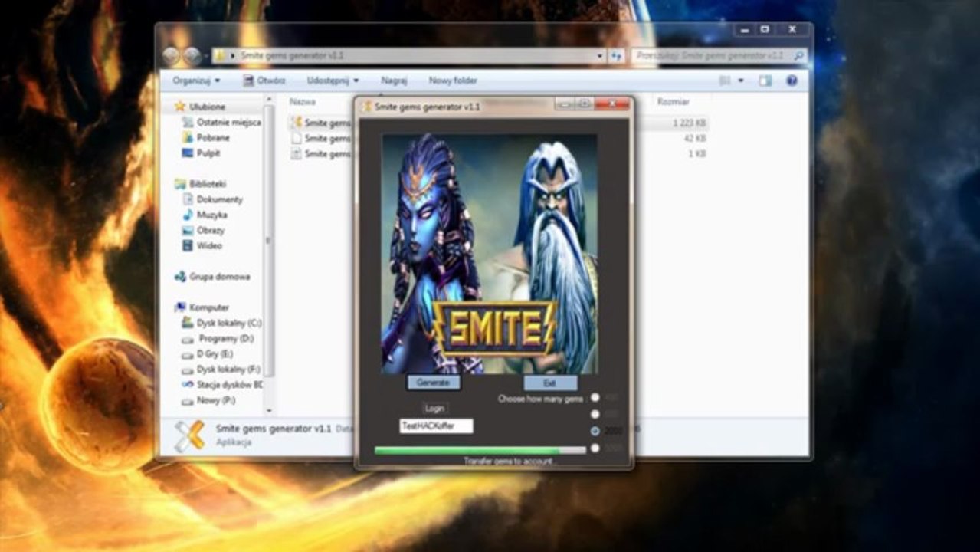Click Nagraj in the Explorer toolbar
The image size is (980, 552).
(x=394, y=80)
